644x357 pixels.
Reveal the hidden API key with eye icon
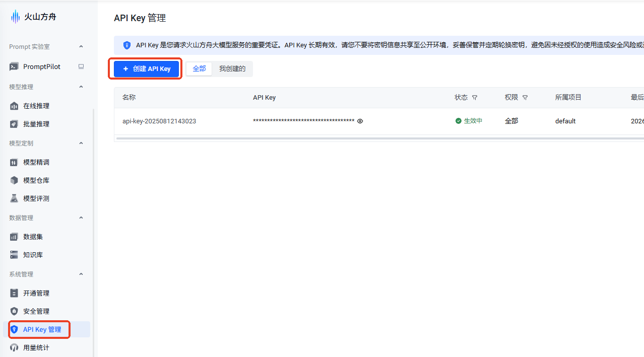click(360, 121)
